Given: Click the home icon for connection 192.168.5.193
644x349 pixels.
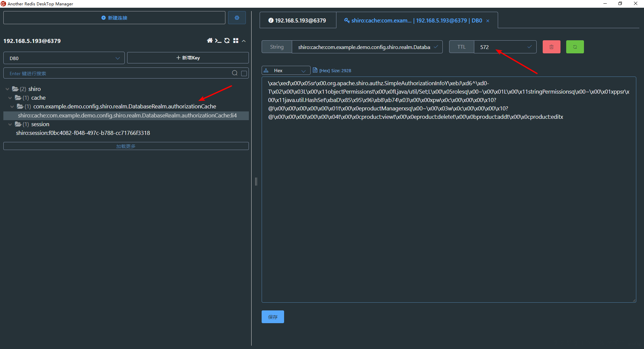Looking at the screenshot, I should 210,41.
